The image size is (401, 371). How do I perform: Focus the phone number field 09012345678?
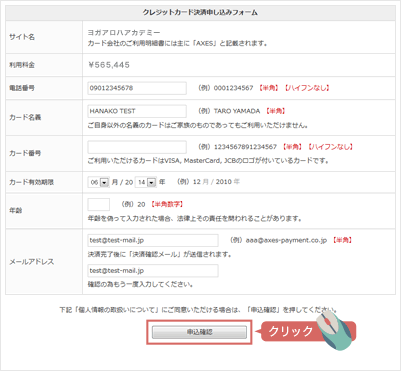[137, 88]
